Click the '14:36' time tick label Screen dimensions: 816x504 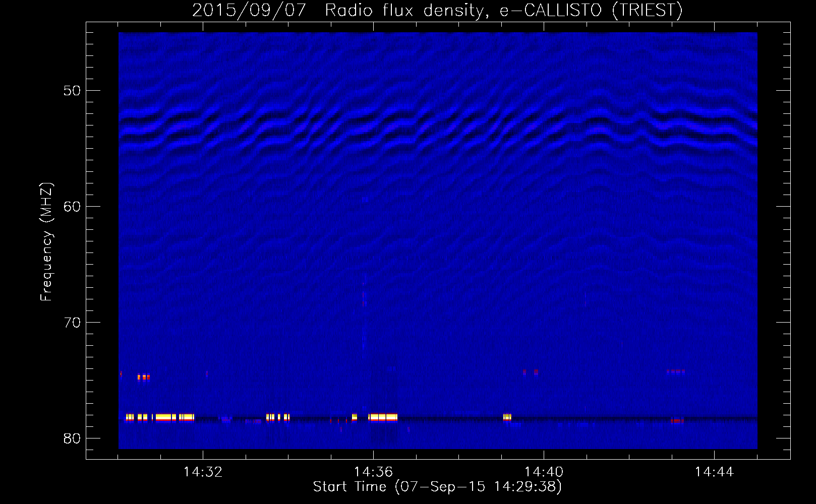pyautogui.click(x=373, y=472)
